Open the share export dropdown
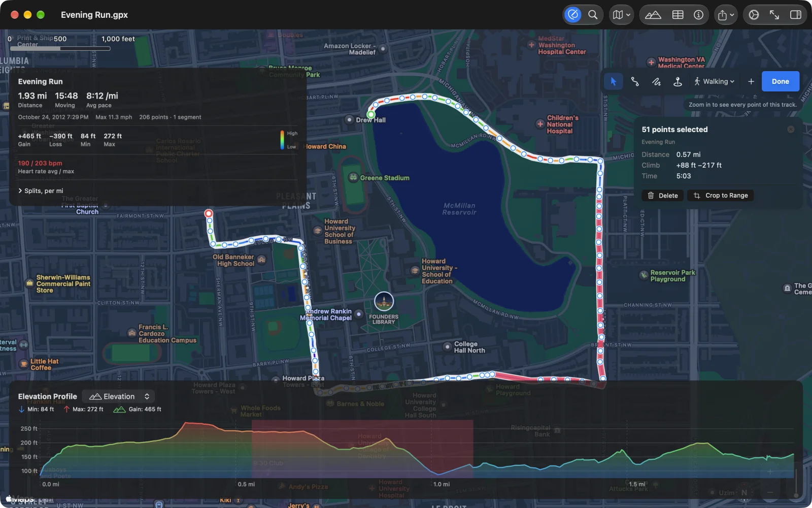The image size is (812, 508). (x=726, y=15)
